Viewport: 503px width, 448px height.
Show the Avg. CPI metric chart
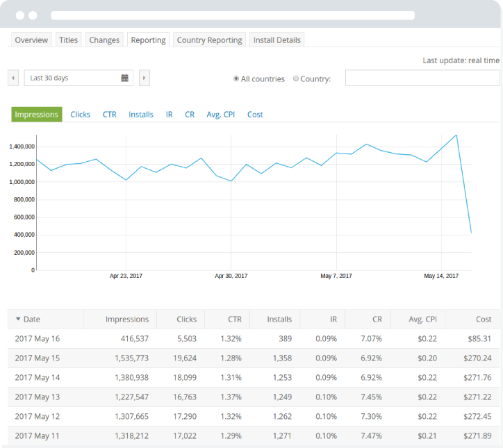222,115
